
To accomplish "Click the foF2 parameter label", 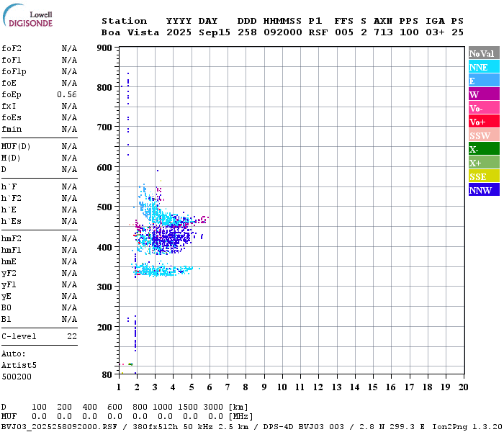I will pos(11,48).
